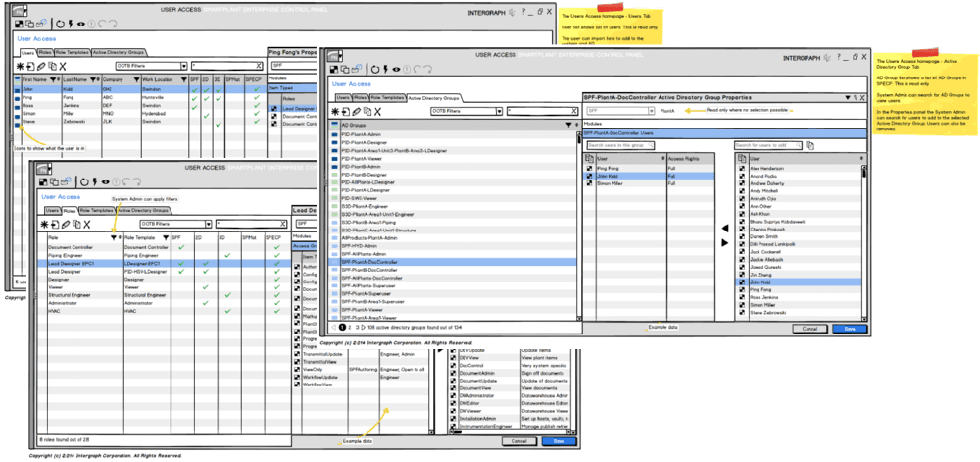Toggle checkbox next to Steve Zebrowski in add list
Screen dimensions: 980x462
pyautogui.click(x=741, y=313)
